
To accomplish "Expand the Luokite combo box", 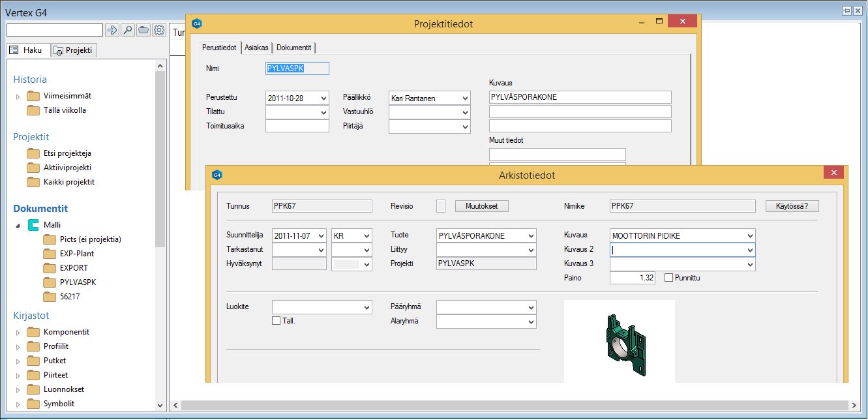I will tap(365, 307).
